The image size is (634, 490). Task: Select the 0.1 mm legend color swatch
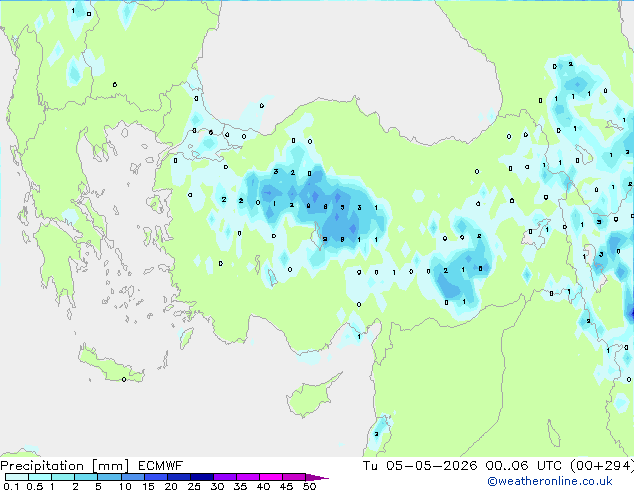coord(17,477)
